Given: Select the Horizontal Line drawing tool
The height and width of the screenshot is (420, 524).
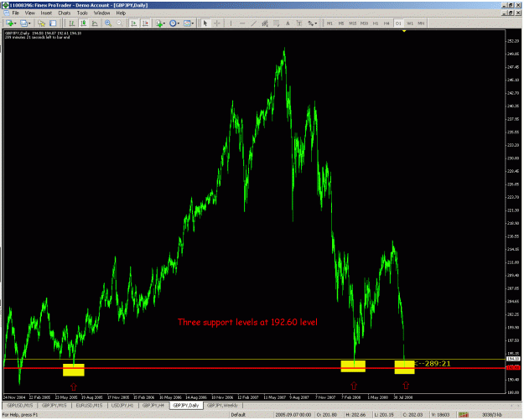Looking at the screenshot, I should 242,23.
